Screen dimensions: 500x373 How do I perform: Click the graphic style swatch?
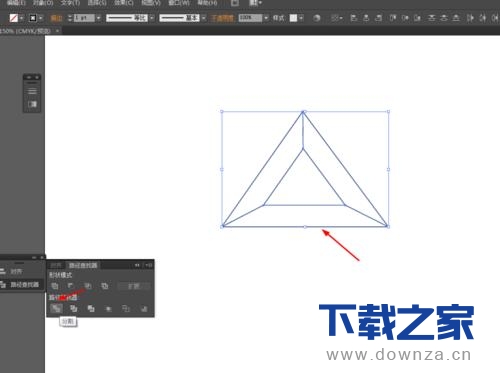(x=293, y=18)
